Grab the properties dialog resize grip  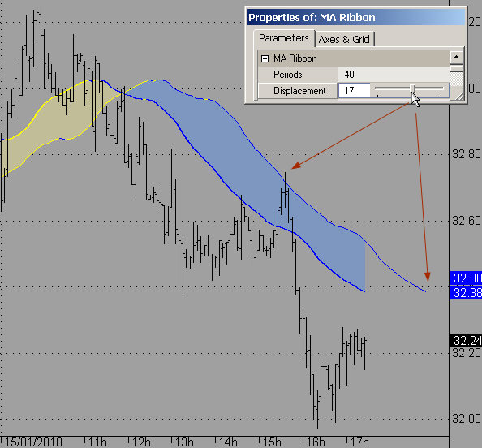[x=459, y=97]
